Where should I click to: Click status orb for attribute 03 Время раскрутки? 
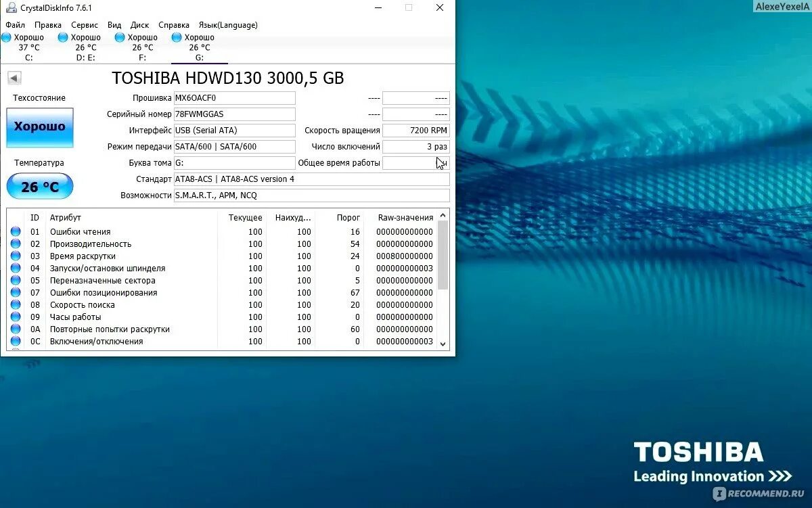coord(16,256)
